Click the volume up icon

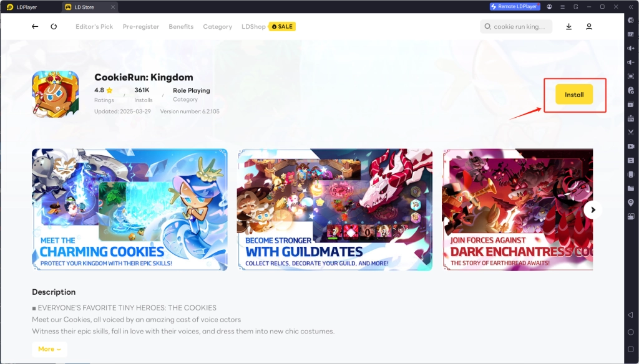coord(631,48)
